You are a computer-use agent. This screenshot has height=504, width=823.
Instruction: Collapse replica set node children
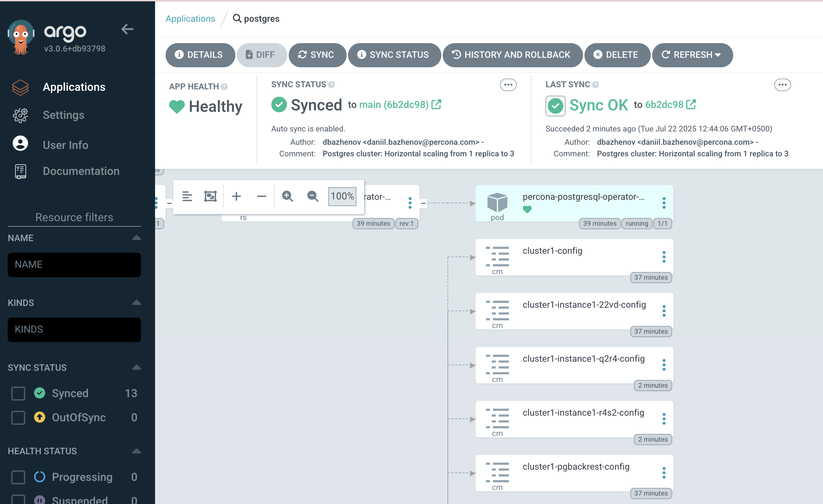tap(423, 203)
